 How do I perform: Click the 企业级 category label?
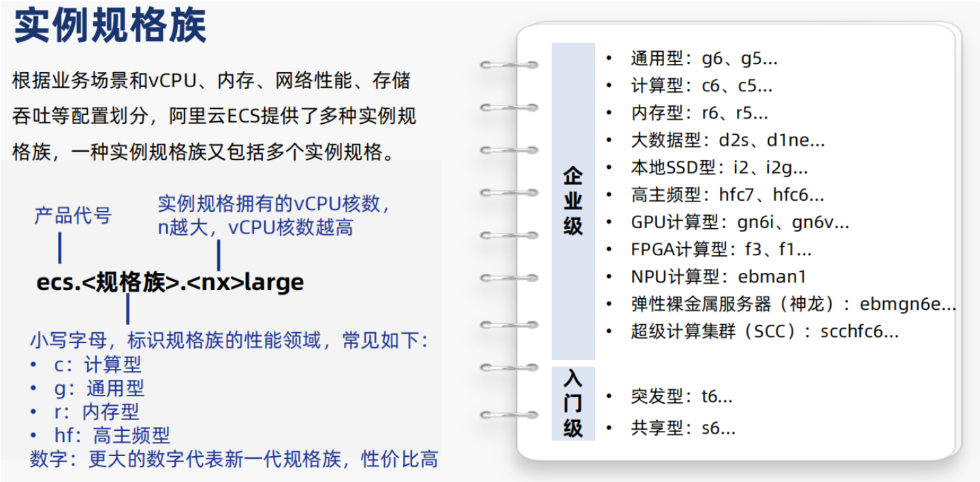pyautogui.click(x=573, y=201)
